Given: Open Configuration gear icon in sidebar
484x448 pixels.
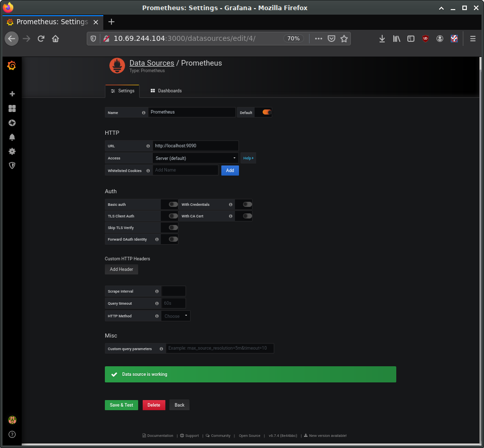Looking at the screenshot, I should coord(12,151).
